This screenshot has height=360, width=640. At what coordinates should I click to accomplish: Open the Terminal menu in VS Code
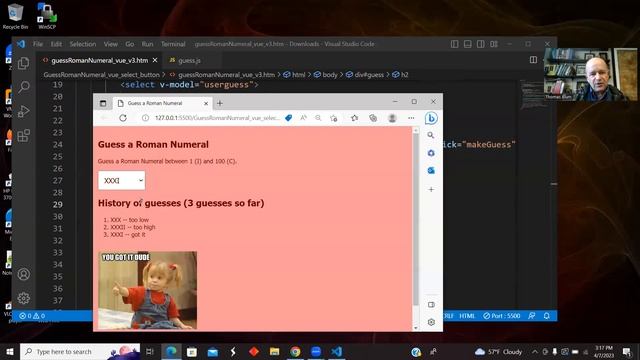tap(173, 44)
